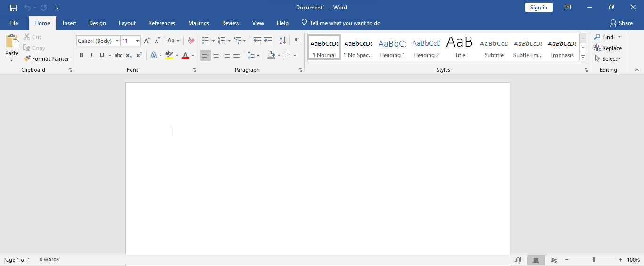Viewport: 644px width, 266px height.
Task: Center the text alignment
Action: pos(216,55)
